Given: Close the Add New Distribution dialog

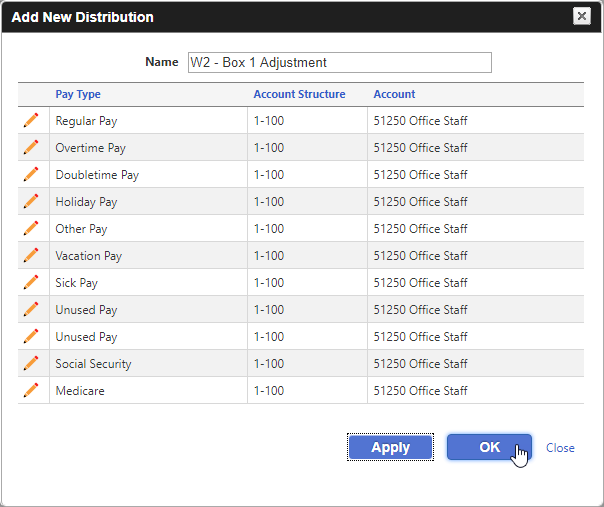Looking at the screenshot, I should coord(582,16).
